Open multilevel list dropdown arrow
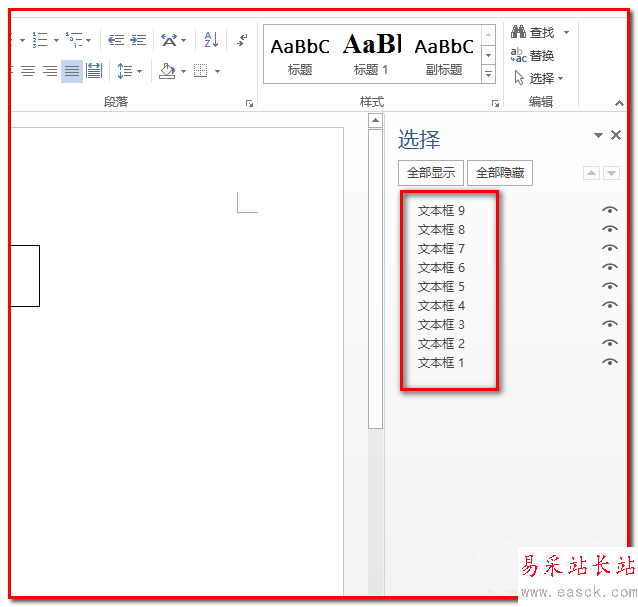Viewport: 638px width, 607px height. tap(89, 40)
